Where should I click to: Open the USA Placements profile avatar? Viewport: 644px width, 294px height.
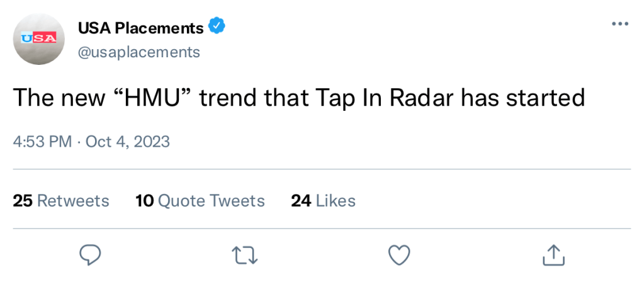tap(39, 39)
